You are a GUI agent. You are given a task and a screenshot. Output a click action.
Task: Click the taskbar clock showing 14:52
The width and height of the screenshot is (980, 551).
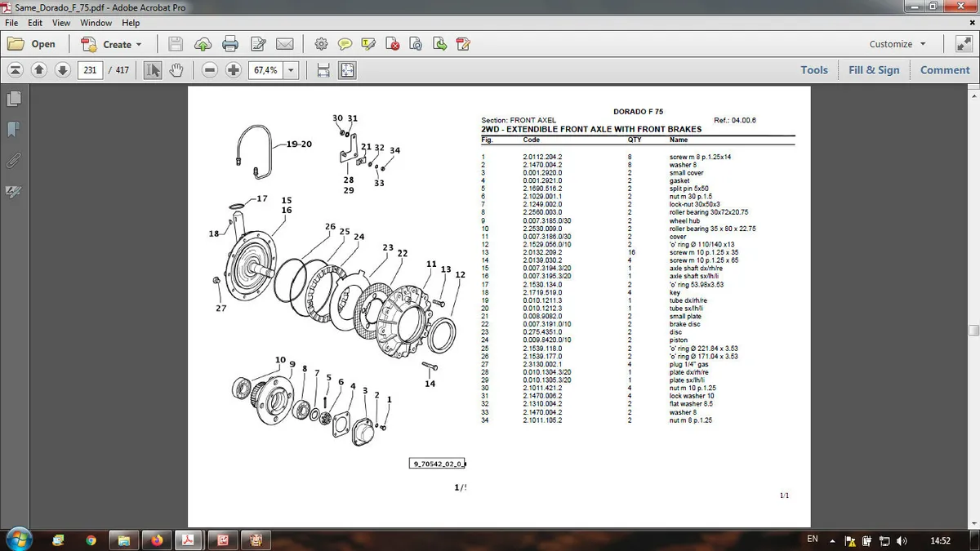coord(940,540)
